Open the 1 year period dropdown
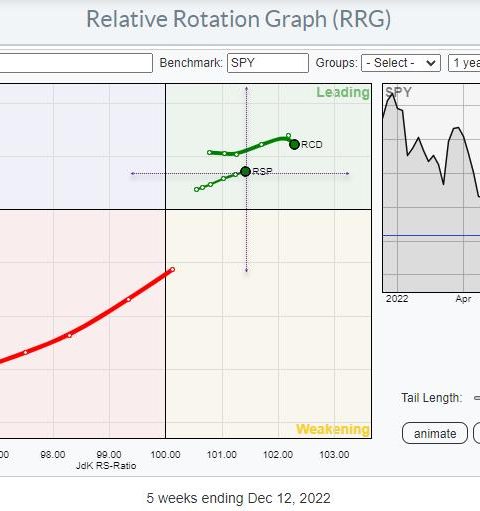The image size is (480, 511). 464,63
